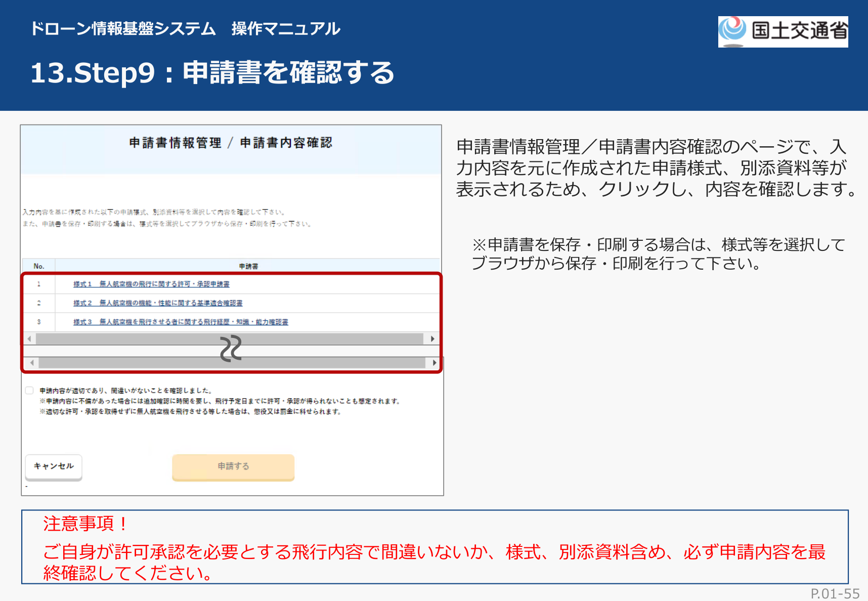Image resolution: width=868 pixels, height=601 pixels.
Task: Click the 13.Step9：申請書を確認する title
Action: 212,72
